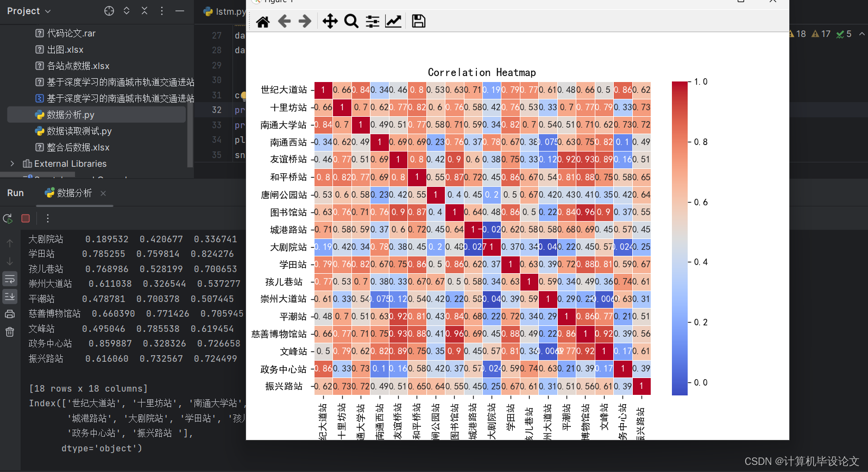Click line number 27 in gutter
Viewport: 868px width, 472px height.
click(x=217, y=35)
